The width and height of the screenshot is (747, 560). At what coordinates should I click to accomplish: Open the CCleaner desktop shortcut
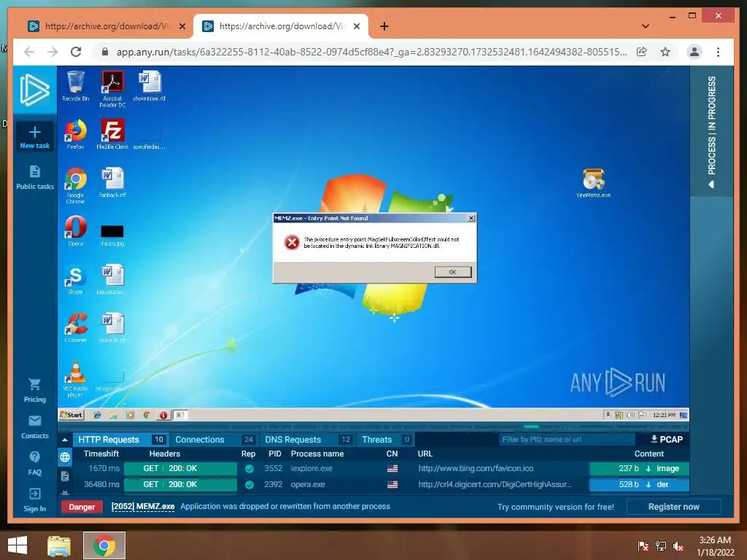(76, 327)
